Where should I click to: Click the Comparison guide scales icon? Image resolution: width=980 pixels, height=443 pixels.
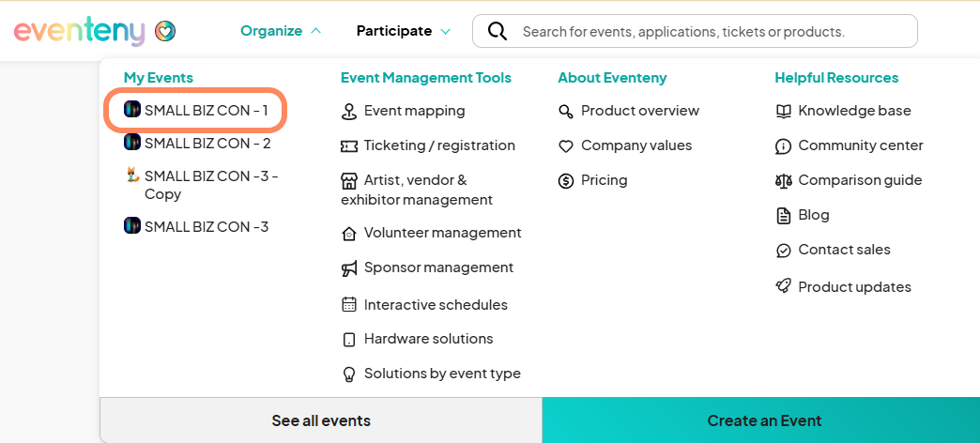[x=783, y=180]
